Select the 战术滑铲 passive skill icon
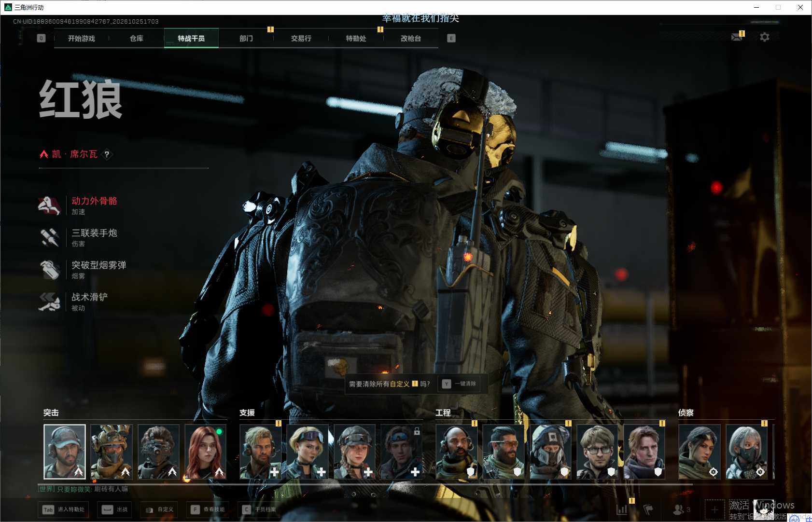The image size is (812, 522). point(49,302)
